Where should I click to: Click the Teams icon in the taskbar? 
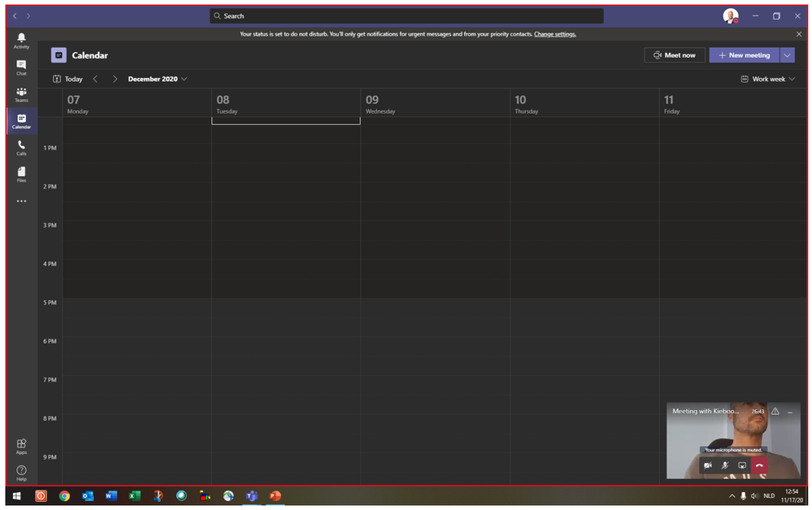click(252, 496)
